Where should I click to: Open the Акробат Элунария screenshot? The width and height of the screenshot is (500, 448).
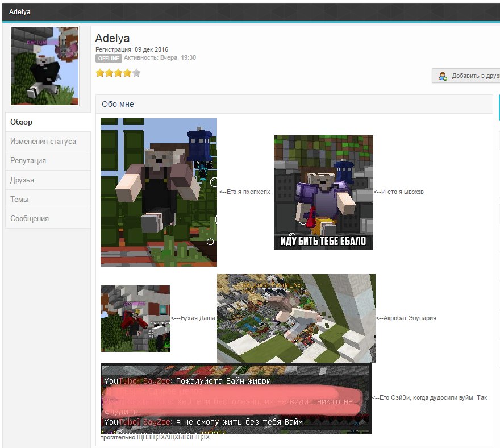[x=296, y=318]
